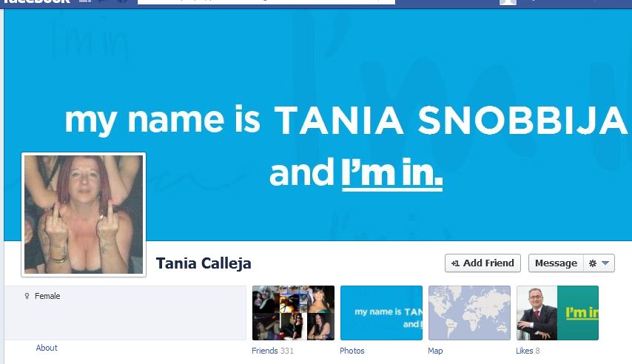The height and width of the screenshot is (364, 632).
Task: Click the Photos label under thumbnail
Action: click(352, 351)
